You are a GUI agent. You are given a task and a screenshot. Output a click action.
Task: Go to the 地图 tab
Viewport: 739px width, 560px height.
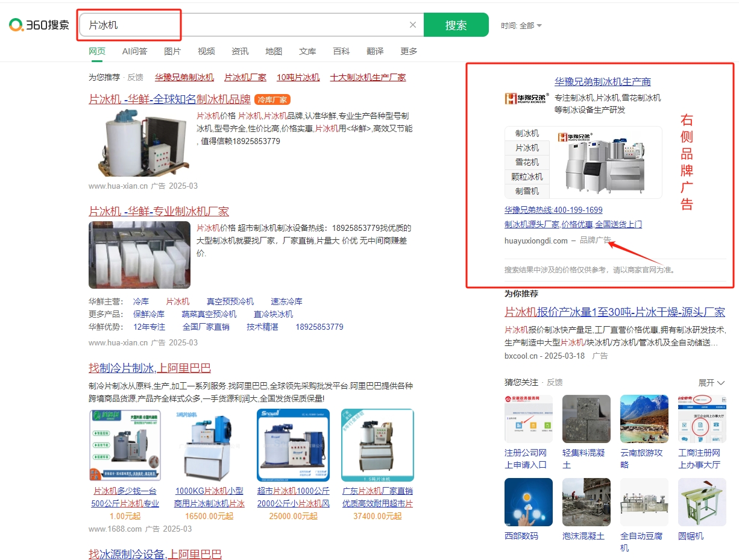tap(274, 51)
